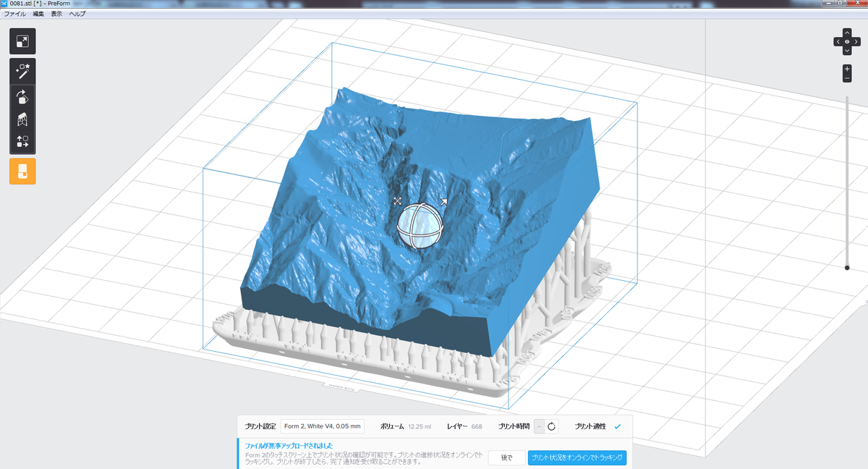This screenshot has width=868, height=469.
Task: Click the move handle with crossed arrows
Action: (397, 200)
